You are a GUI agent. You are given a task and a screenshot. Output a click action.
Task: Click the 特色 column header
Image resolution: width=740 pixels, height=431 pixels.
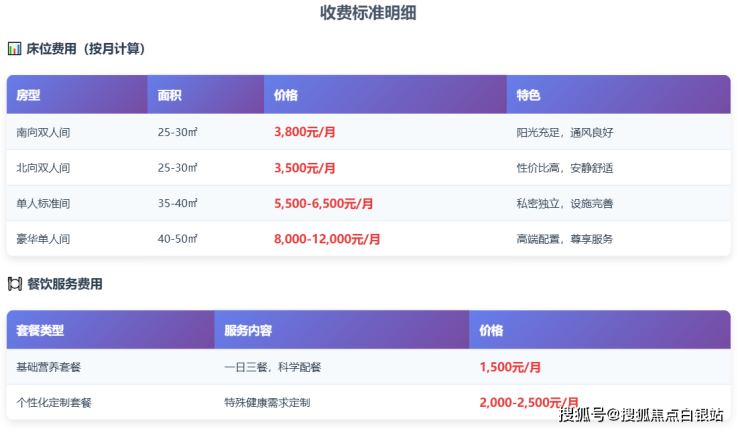coord(528,95)
